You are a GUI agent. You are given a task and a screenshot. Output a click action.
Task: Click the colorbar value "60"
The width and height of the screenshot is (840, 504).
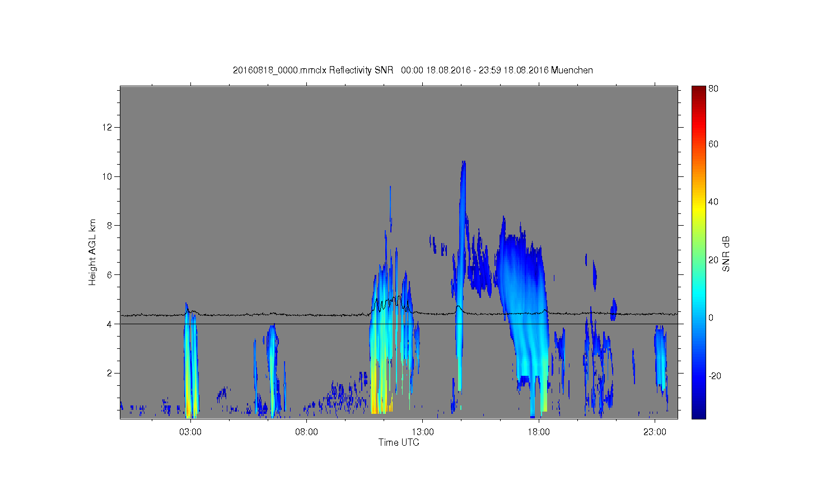(x=713, y=144)
